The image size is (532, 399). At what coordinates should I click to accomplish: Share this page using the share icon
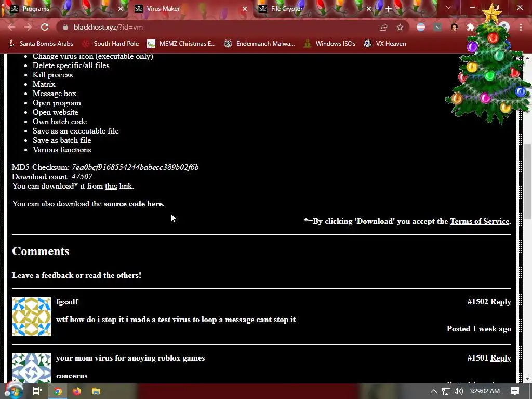click(x=383, y=27)
